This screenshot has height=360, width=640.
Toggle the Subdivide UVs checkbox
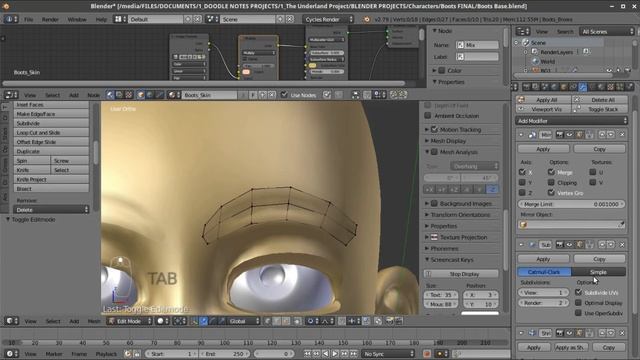tap(578, 292)
